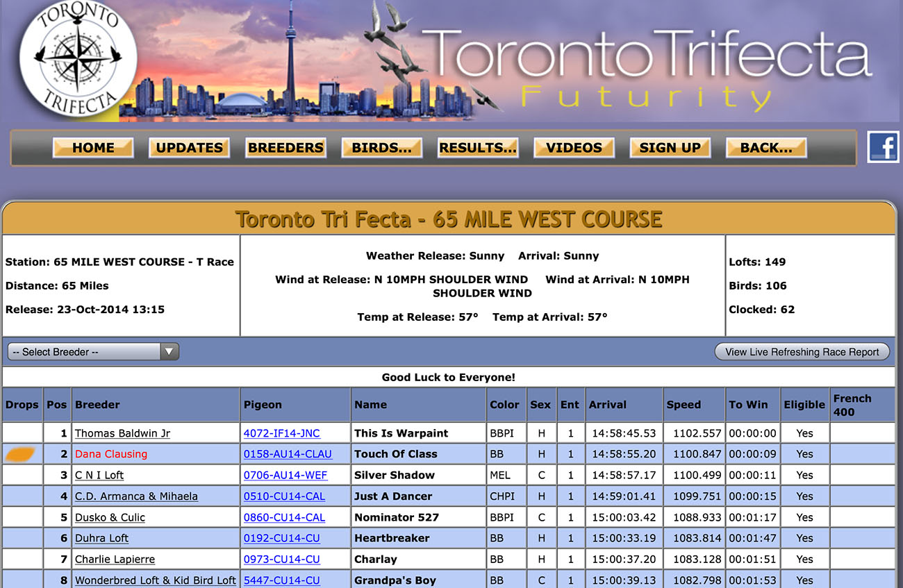Open pigeon 0192-CU14-CU link

click(x=281, y=538)
